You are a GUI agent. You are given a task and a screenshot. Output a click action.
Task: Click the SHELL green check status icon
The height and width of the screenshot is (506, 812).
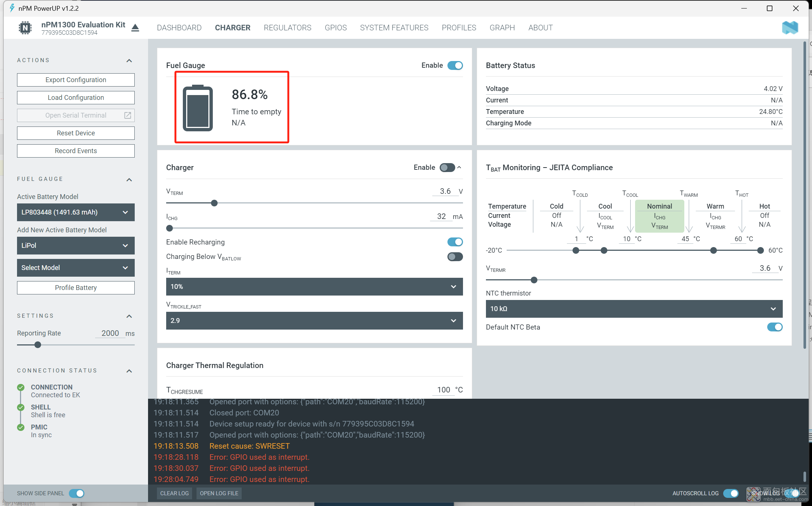pos(21,407)
